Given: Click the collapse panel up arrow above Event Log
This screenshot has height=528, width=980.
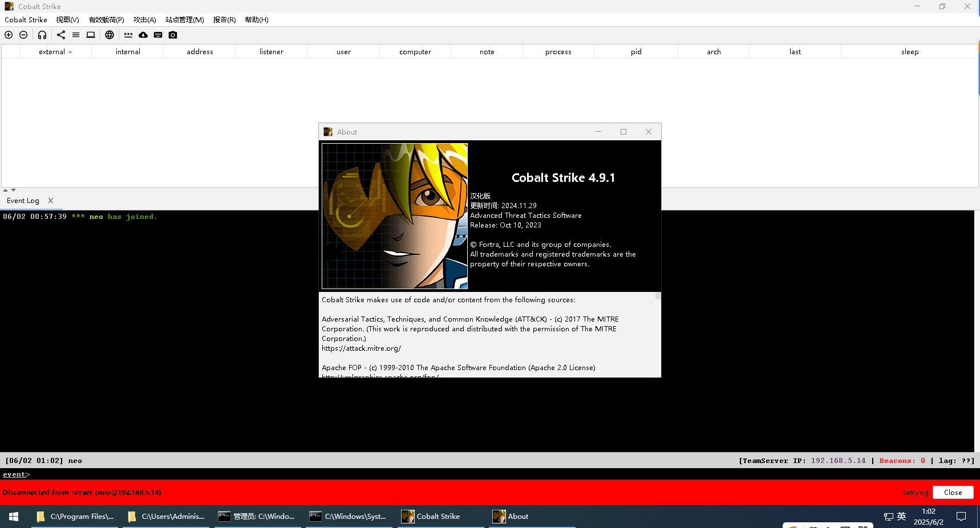Looking at the screenshot, I should coord(5,190).
